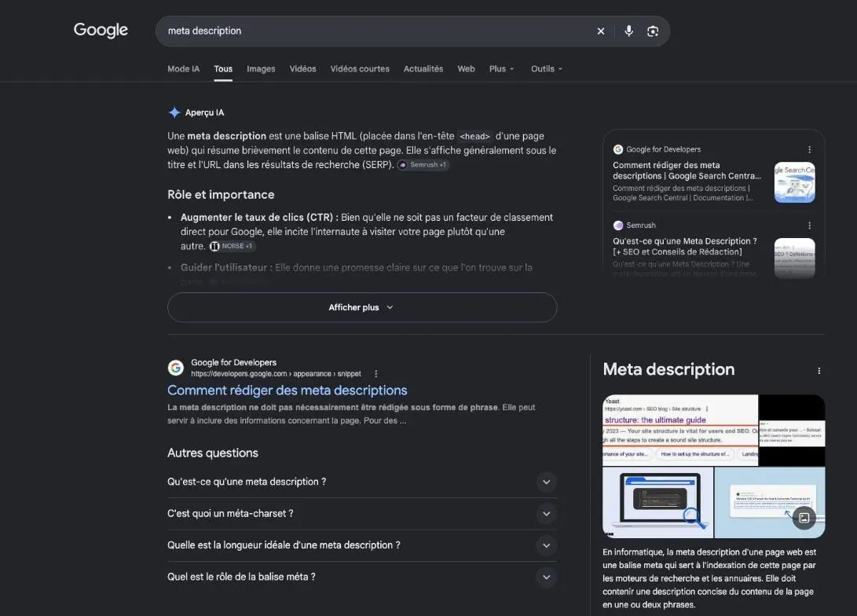The height and width of the screenshot is (616, 857).
Task: Click the NOIISE source chip
Action: point(232,246)
